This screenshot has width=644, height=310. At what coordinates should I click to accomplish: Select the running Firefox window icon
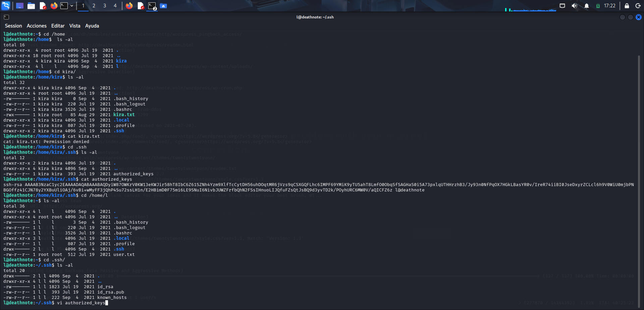click(129, 6)
